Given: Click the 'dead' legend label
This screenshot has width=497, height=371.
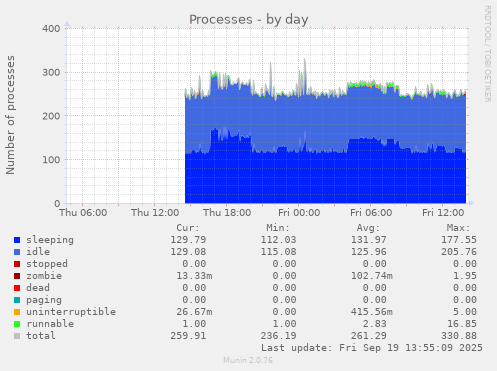Looking at the screenshot, I should pos(38,288).
